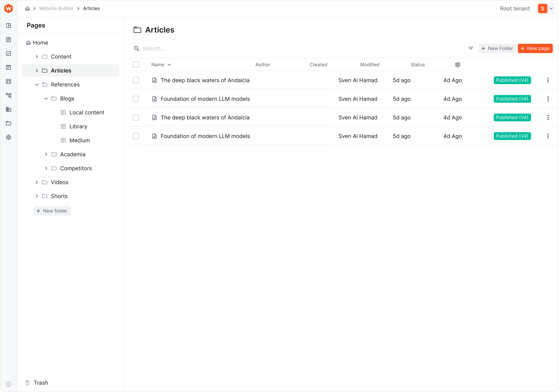Click the Webiny logo icon
Image resolution: width=559 pixels, height=392 pixels.
click(9, 9)
